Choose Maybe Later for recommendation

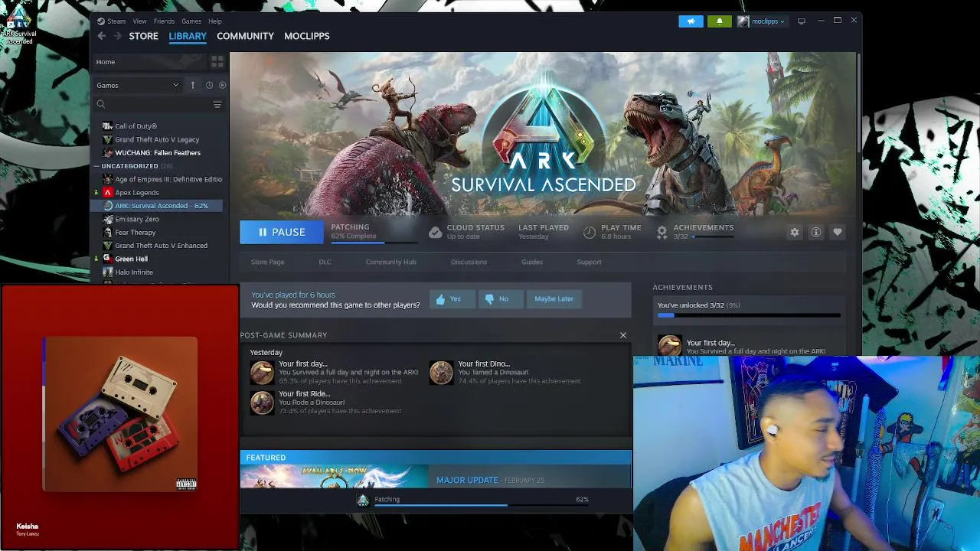point(554,299)
